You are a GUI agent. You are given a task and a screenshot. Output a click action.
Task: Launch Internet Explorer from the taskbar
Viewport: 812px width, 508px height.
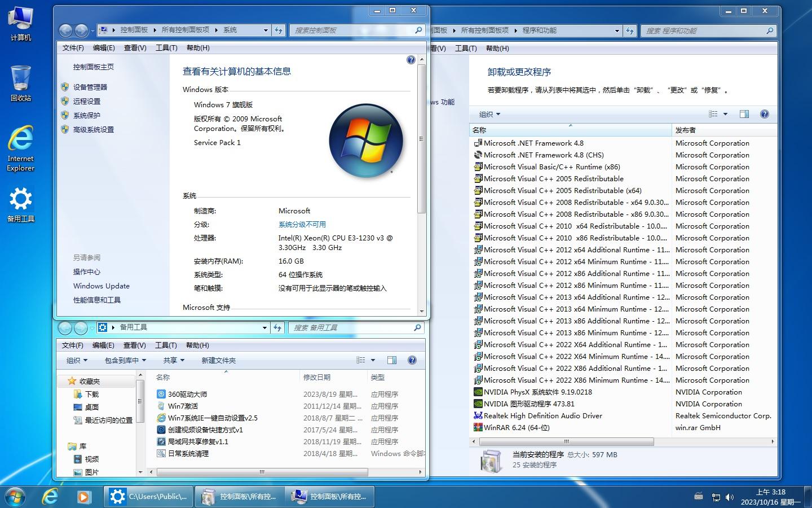tap(50, 497)
